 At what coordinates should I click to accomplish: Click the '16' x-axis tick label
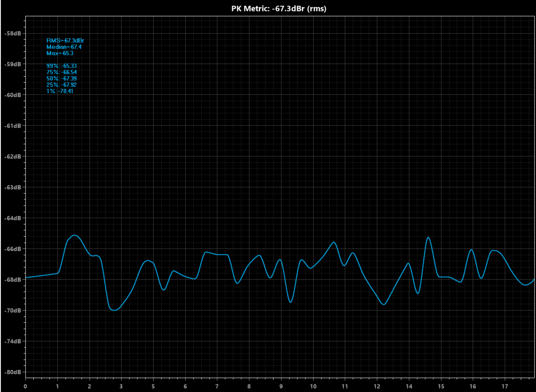pyautogui.click(x=473, y=386)
